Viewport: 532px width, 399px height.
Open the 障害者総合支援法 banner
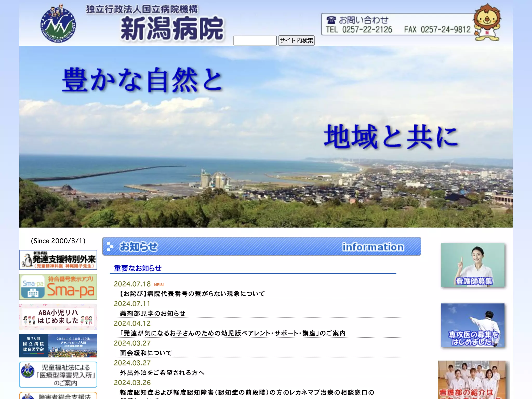coord(58,395)
